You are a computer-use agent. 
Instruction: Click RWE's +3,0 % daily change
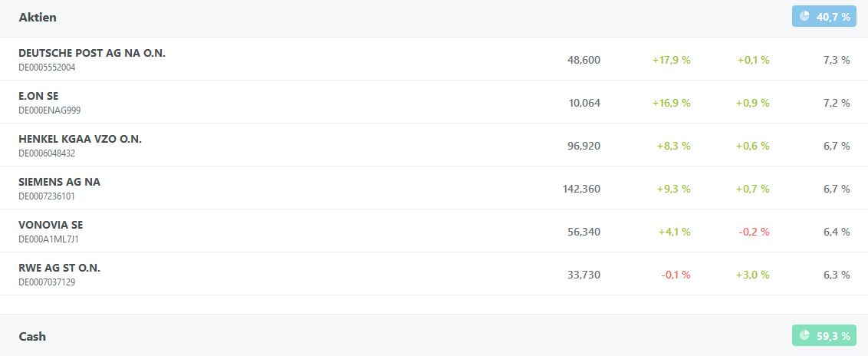coord(753,275)
